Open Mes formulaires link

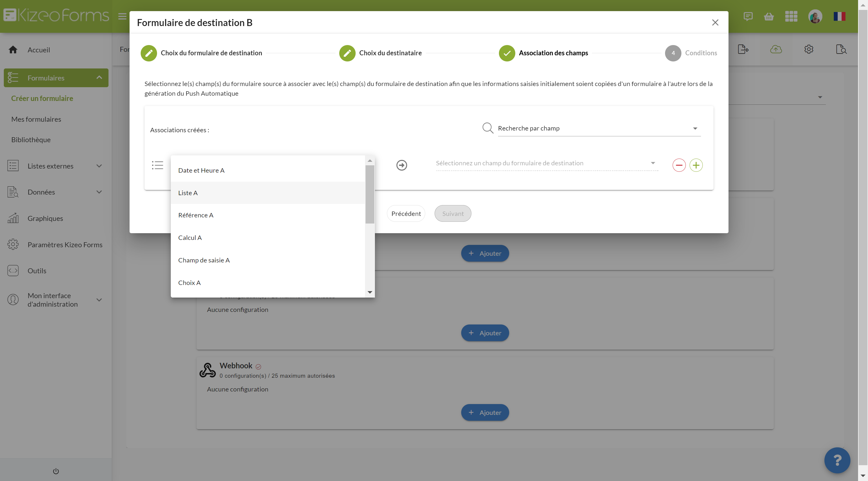tap(36, 119)
